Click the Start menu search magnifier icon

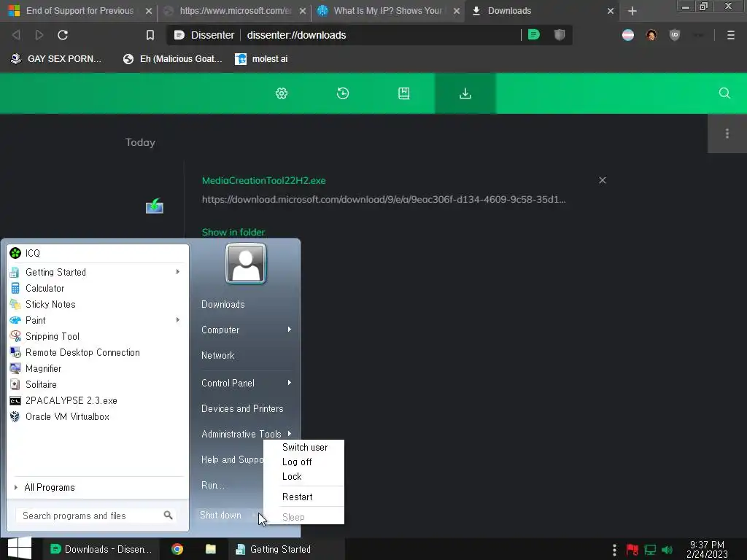tap(168, 516)
